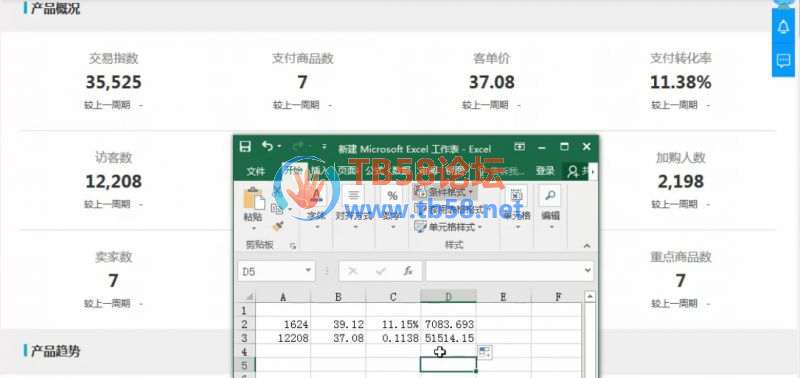Open the Auto Fill Options icon
This screenshot has width=800, height=378.
click(x=485, y=351)
